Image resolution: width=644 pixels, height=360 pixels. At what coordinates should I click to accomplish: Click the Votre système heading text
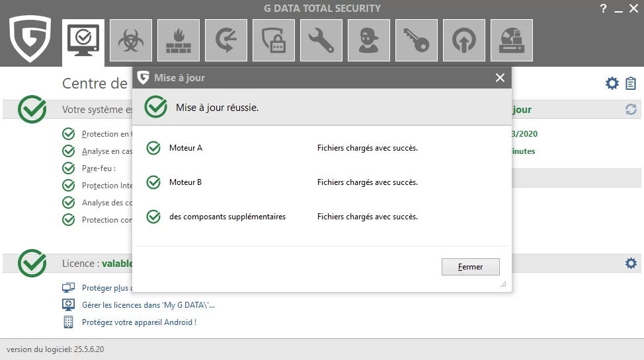coord(97,110)
